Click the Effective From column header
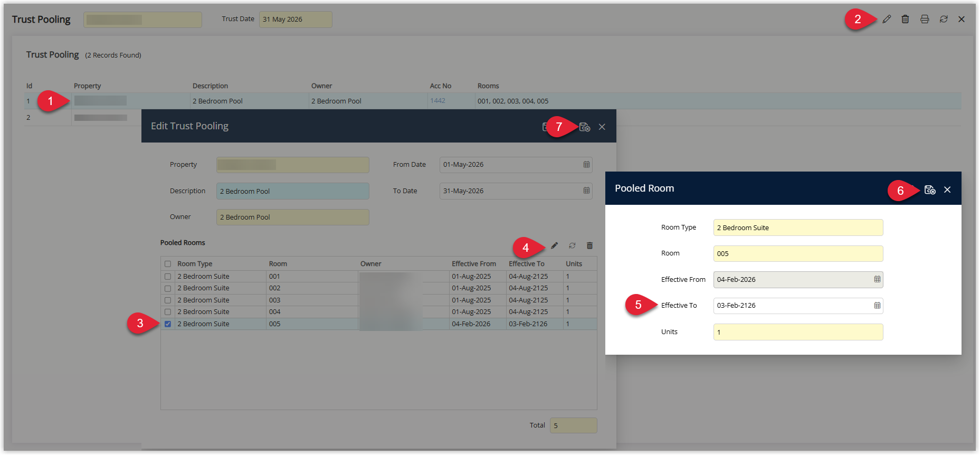Screen dimensions: 980x455 474,264
